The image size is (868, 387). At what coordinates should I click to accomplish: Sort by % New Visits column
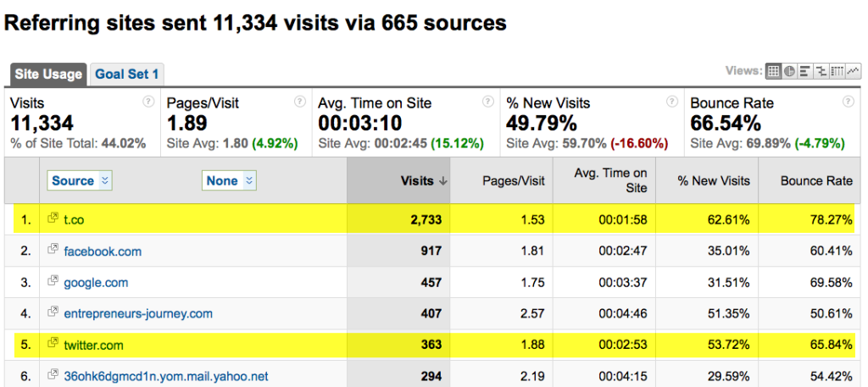[707, 180]
